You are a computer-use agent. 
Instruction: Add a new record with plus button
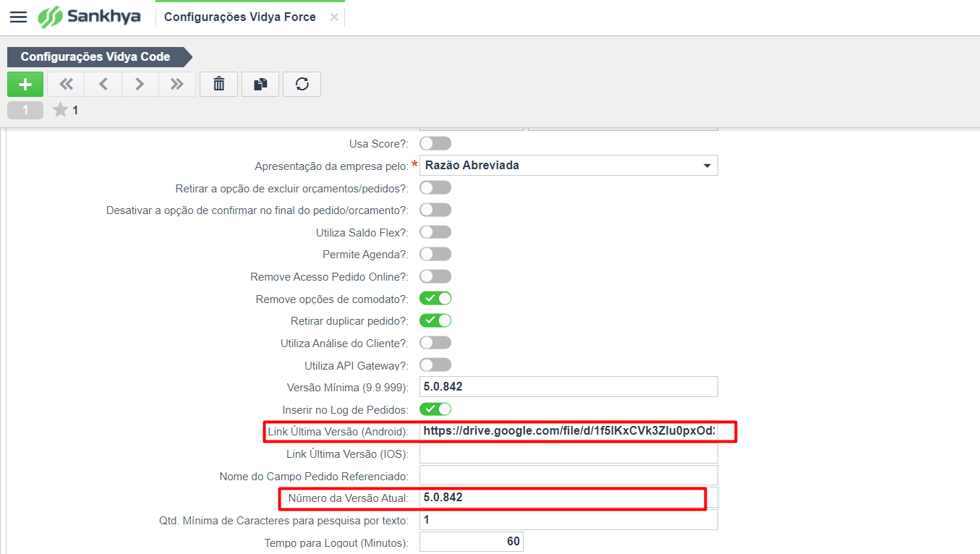click(25, 84)
